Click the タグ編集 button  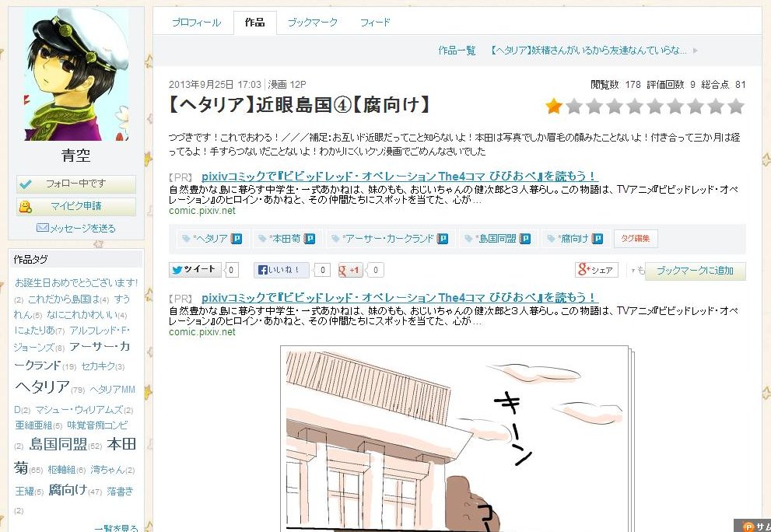636,239
